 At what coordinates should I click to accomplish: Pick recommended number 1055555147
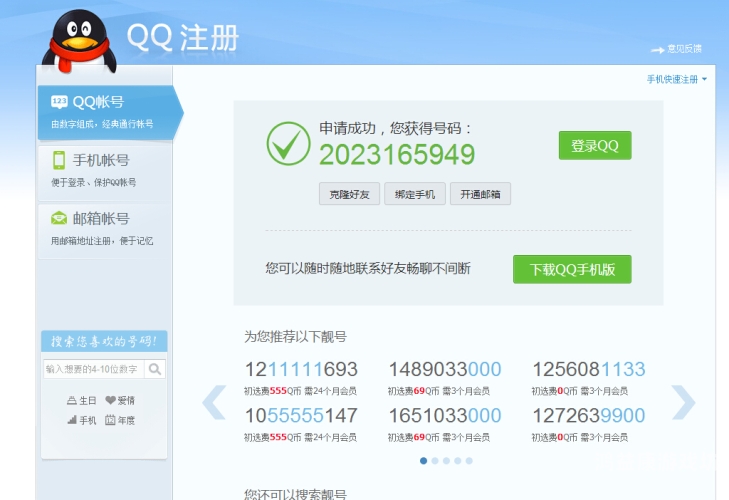pyautogui.click(x=301, y=415)
